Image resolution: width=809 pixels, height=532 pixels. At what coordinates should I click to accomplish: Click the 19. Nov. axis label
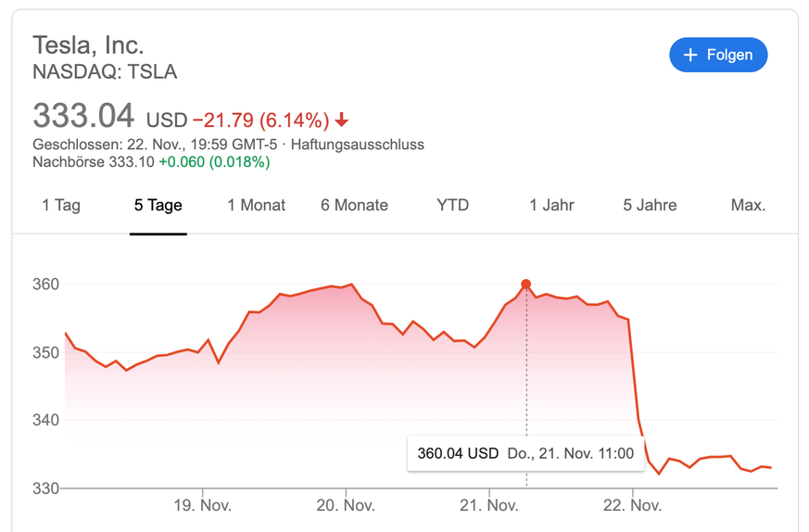pos(203,506)
